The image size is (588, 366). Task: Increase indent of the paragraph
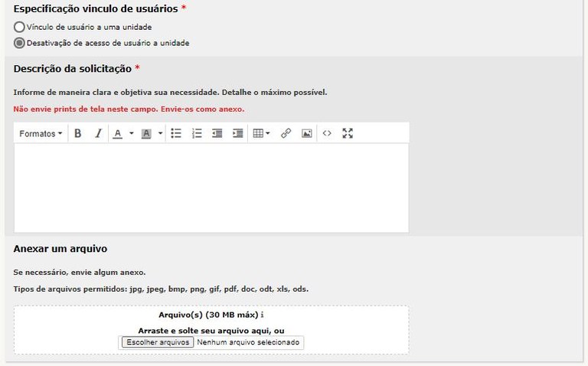[238, 133]
